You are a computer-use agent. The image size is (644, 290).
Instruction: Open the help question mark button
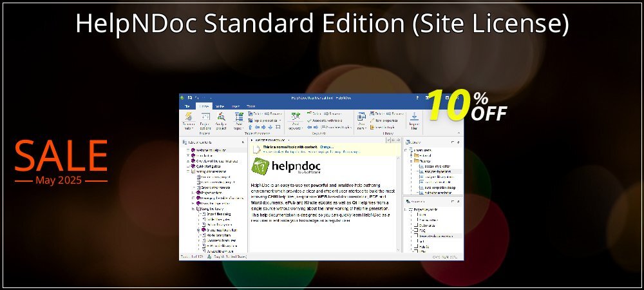(x=418, y=98)
